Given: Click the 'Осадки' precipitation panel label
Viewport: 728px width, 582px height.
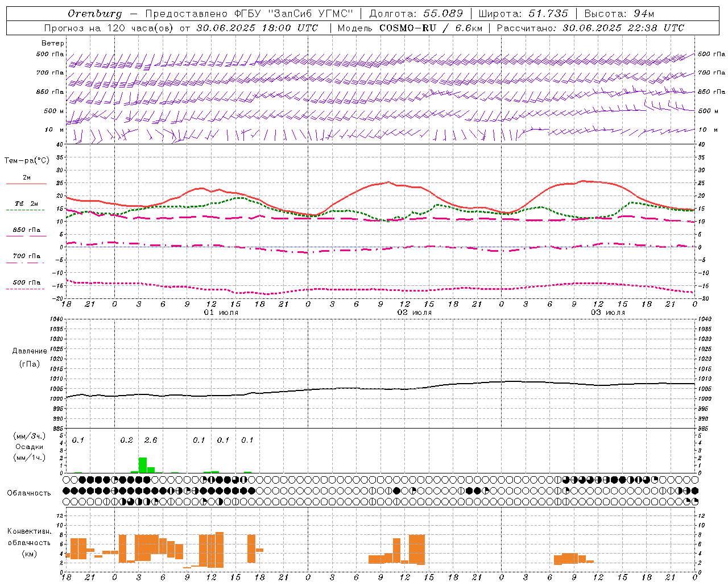Looking at the screenshot, I should 29,447.
